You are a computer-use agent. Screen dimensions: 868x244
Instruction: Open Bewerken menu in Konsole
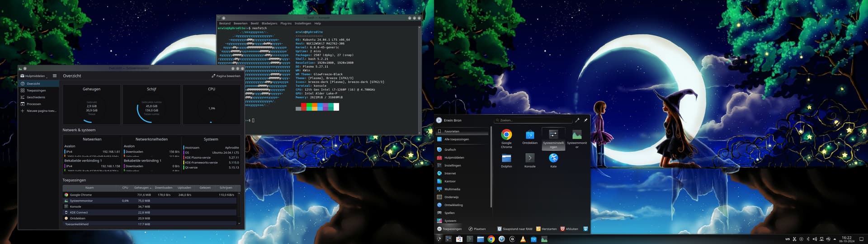tap(241, 23)
